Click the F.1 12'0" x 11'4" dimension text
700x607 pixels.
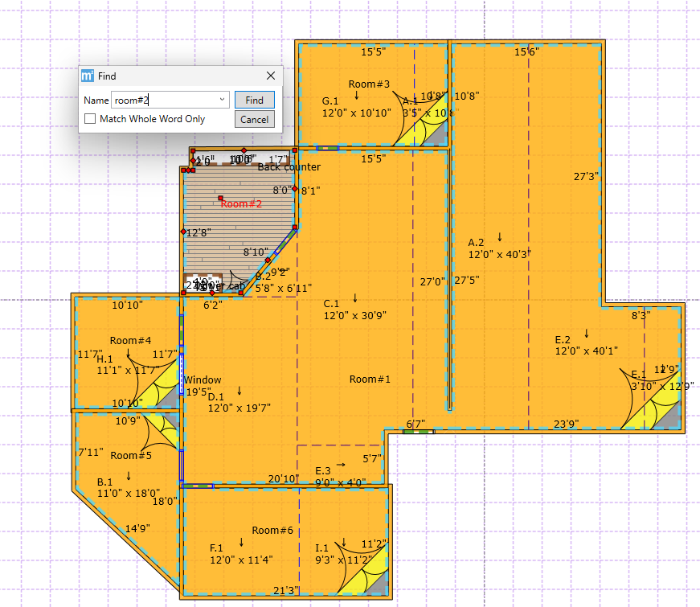coord(241,554)
